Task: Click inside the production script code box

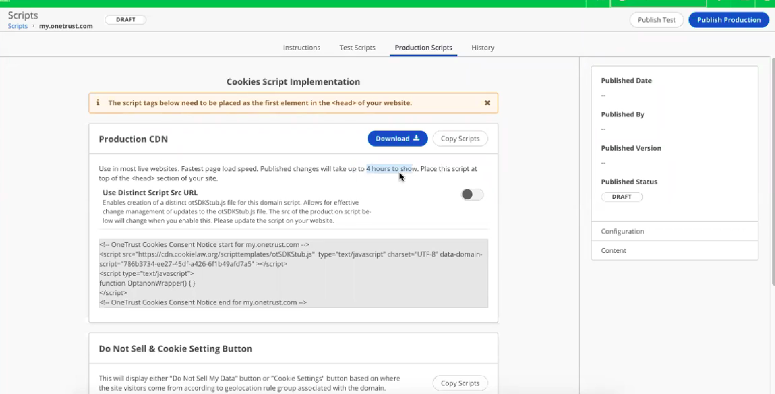Action: tap(293, 273)
